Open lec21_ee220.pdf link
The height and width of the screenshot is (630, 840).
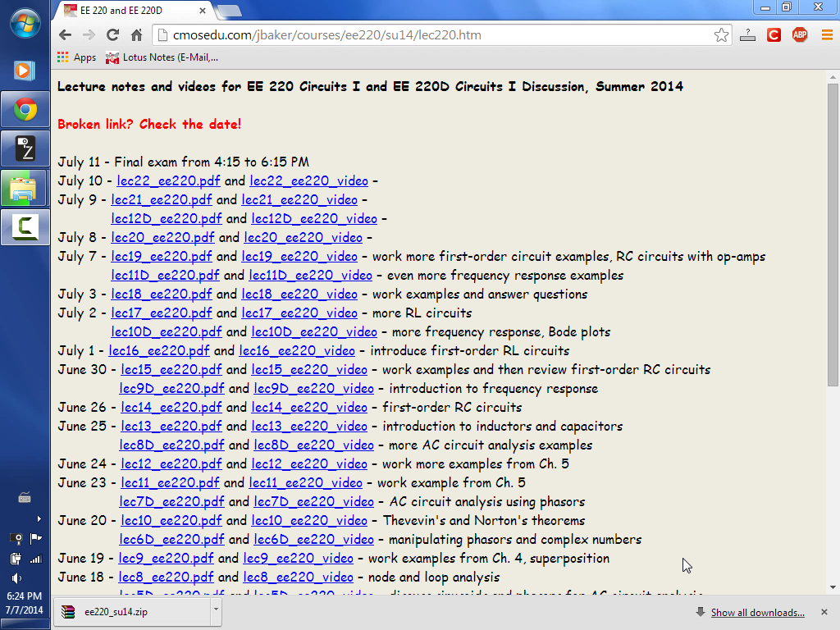point(162,200)
